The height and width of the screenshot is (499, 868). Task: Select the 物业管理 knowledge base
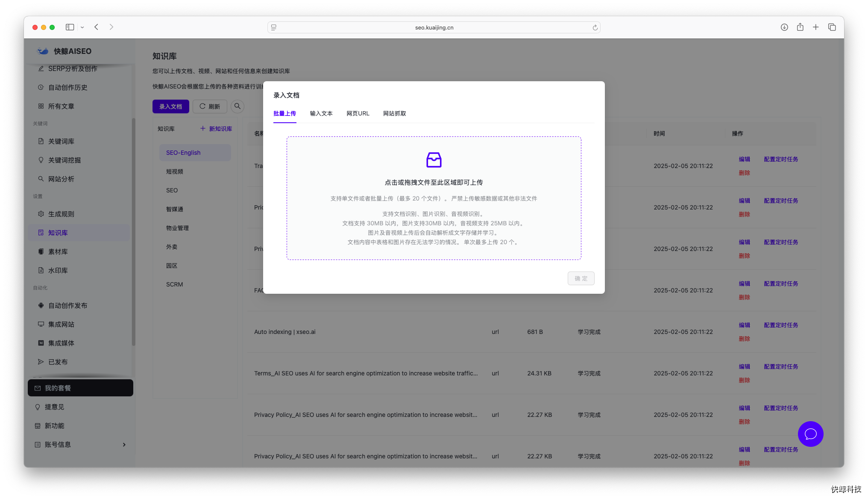(195, 228)
